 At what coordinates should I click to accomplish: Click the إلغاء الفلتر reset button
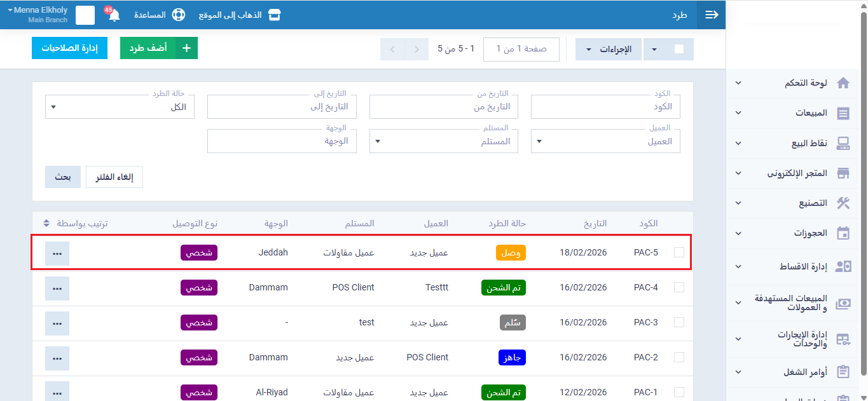[114, 177]
